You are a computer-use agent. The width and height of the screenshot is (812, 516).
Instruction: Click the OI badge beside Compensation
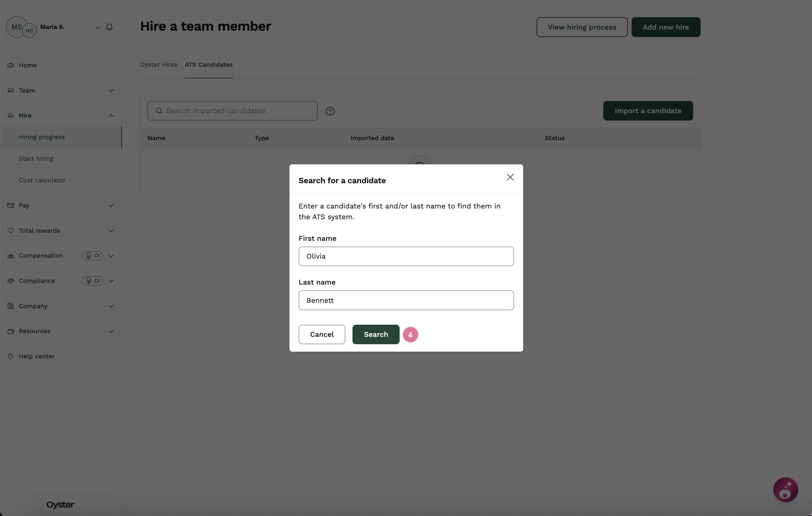click(x=92, y=255)
